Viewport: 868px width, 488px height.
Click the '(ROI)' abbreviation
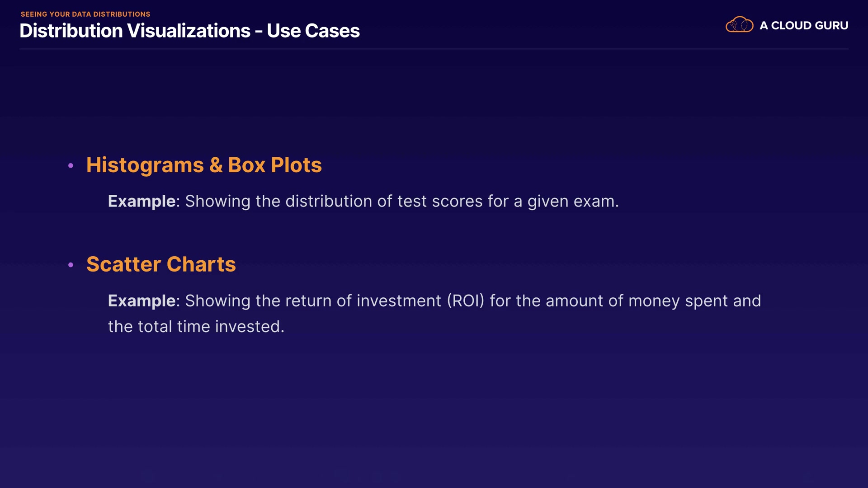coord(465,301)
